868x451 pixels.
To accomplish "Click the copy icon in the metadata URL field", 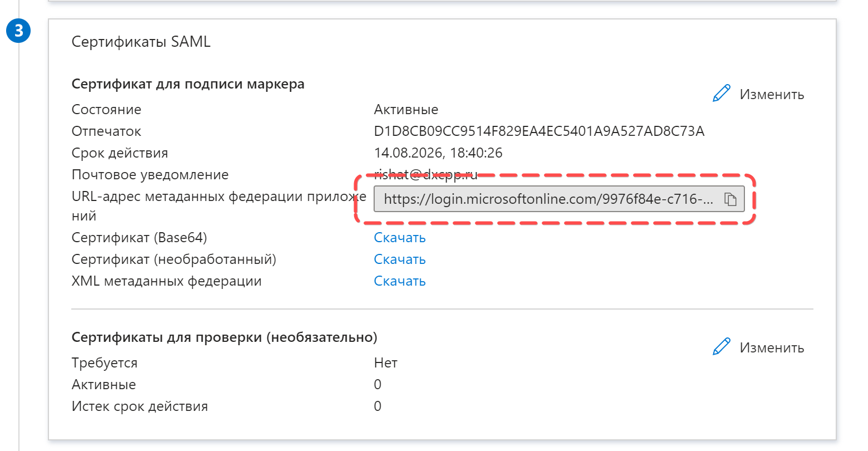I will [x=730, y=199].
